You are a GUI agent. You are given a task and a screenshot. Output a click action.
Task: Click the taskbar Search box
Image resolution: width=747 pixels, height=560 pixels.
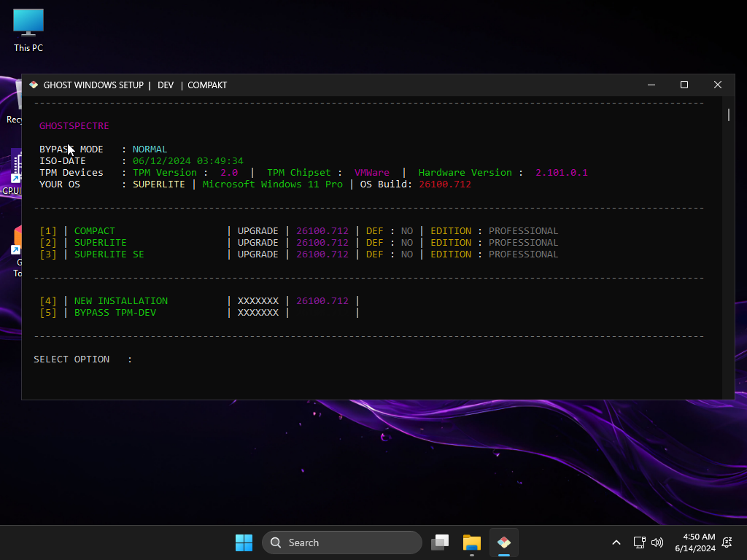pyautogui.click(x=342, y=542)
